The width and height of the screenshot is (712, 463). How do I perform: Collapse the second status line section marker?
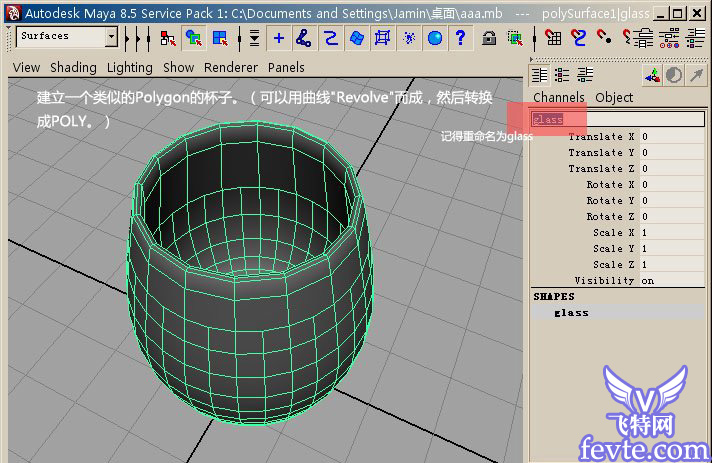point(138,38)
